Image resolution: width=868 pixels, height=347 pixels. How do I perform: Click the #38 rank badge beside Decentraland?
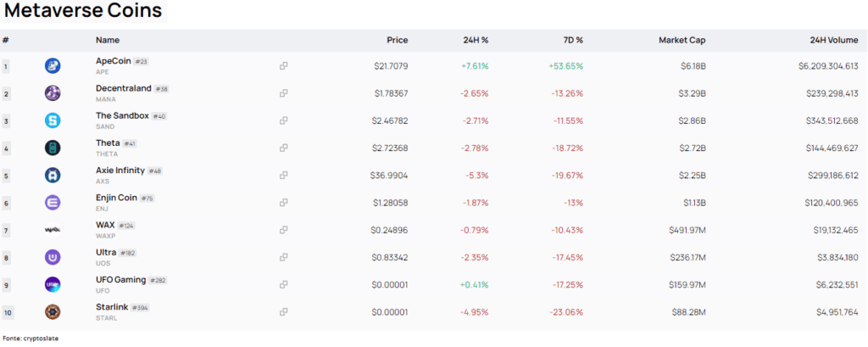[x=161, y=89]
